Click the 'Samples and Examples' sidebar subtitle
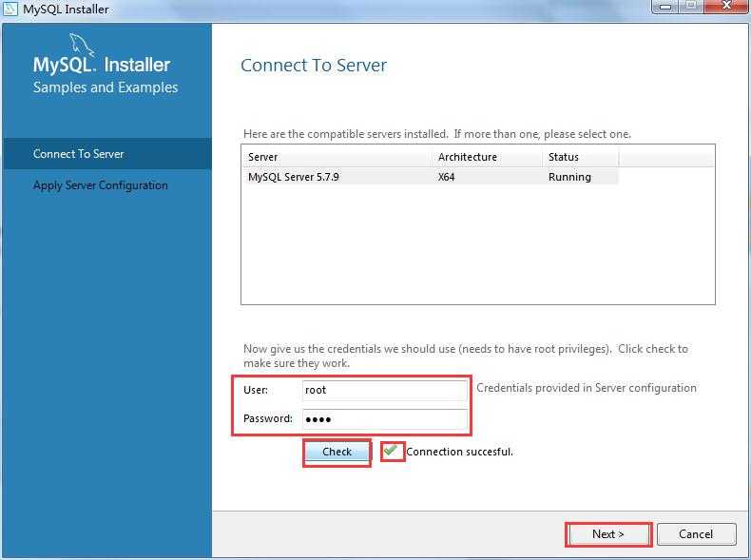This screenshot has height=560, width=751. (106, 87)
